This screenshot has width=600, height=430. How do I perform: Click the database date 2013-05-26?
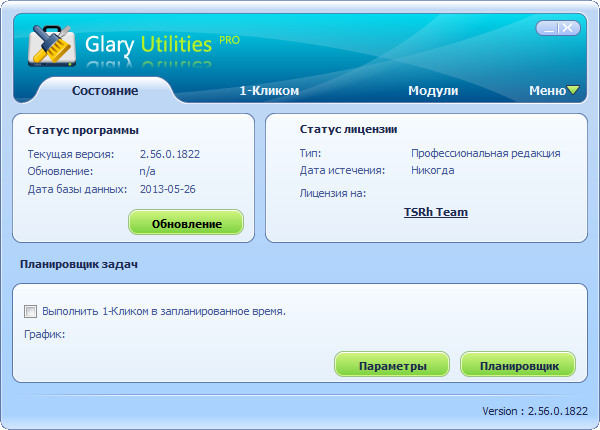[x=168, y=189]
